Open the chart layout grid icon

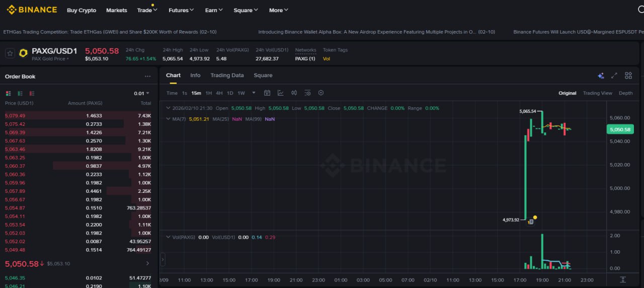pos(628,76)
